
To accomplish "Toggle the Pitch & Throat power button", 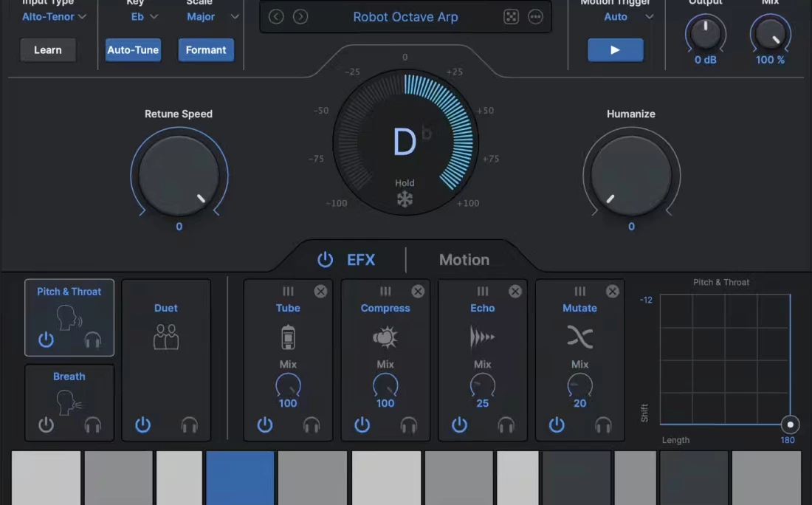I will (47, 340).
